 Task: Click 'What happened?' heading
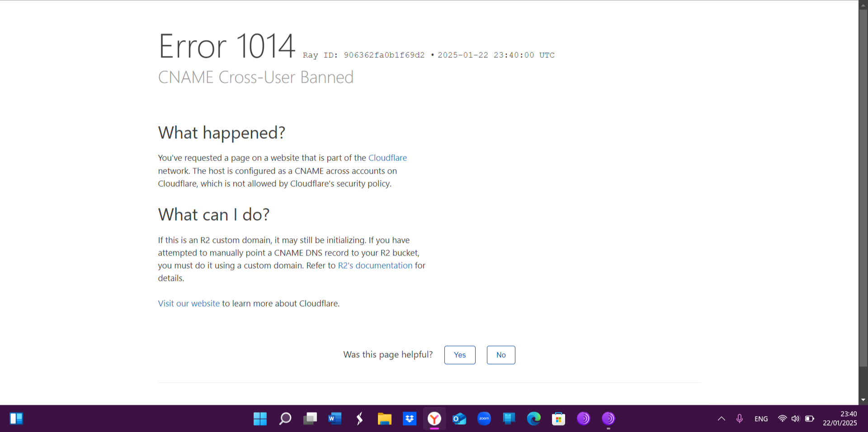click(x=222, y=133)
